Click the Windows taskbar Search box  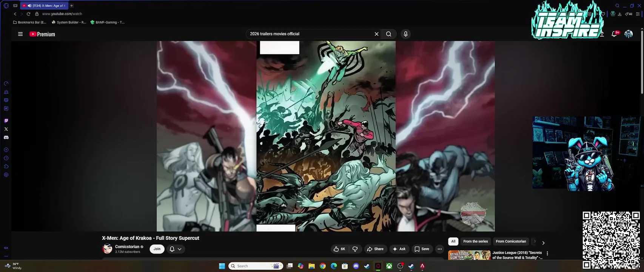(x=256, y=266)
